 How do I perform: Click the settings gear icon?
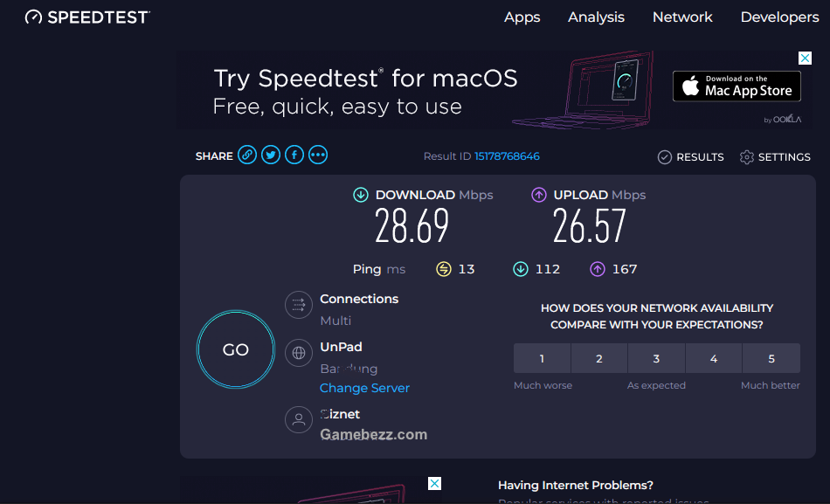[x=746, y=157]
